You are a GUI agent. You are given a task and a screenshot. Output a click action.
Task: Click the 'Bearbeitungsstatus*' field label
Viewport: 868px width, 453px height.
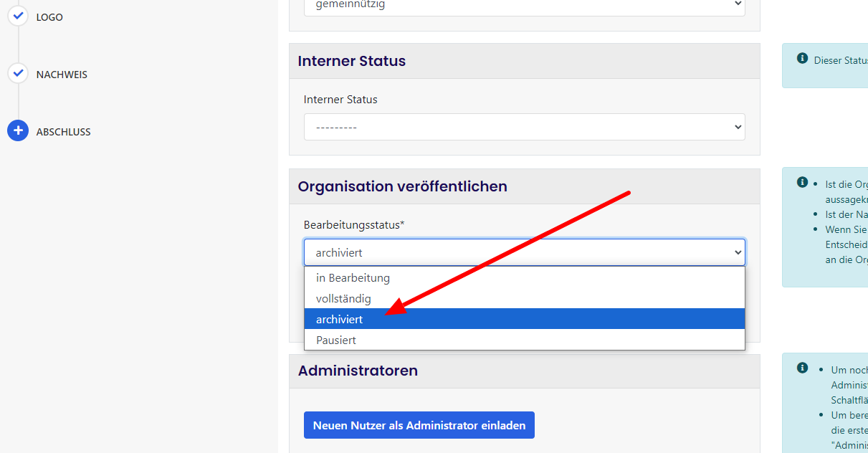point(354,225)
